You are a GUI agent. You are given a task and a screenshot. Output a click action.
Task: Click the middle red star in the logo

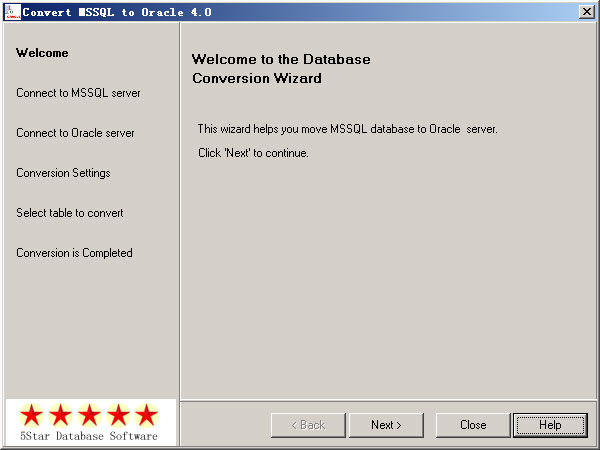click(90, 415)
